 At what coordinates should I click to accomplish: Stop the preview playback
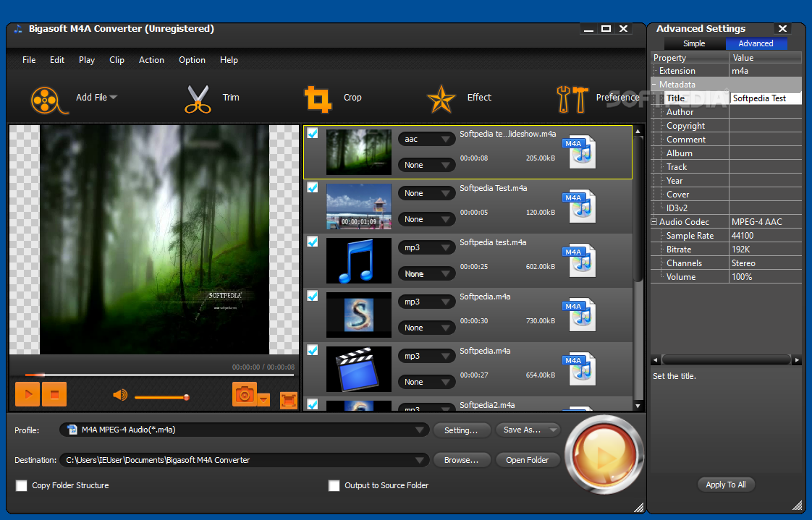54,394
